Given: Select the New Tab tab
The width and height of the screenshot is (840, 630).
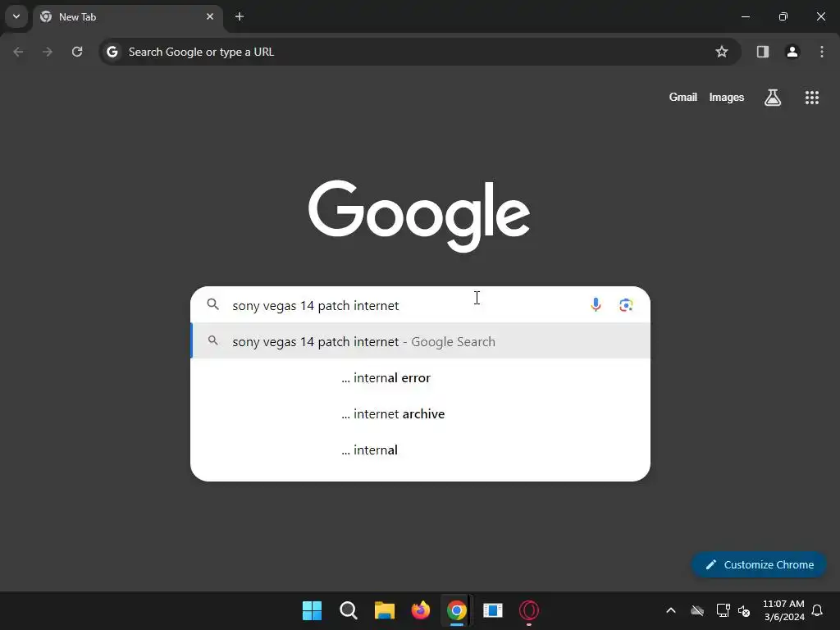Looking at the screenshot, I should tap(127, 17).
